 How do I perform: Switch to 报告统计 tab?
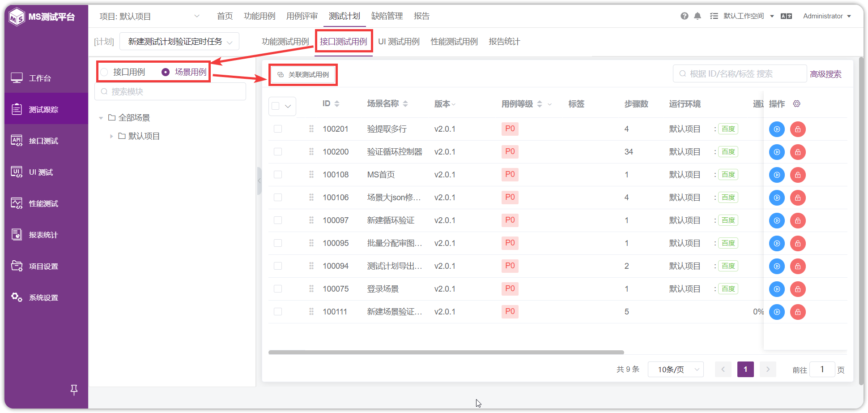coord(504,42)
